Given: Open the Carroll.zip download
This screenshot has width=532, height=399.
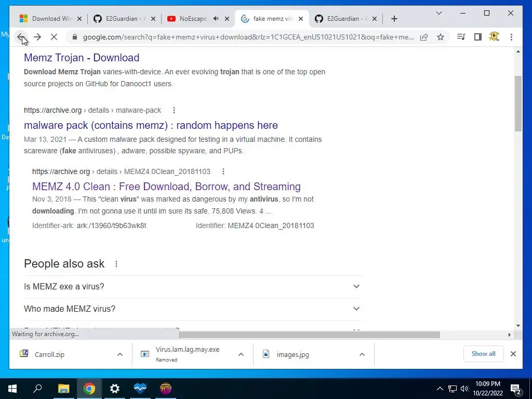Looking at the screenshot, I should coord(49,354).
